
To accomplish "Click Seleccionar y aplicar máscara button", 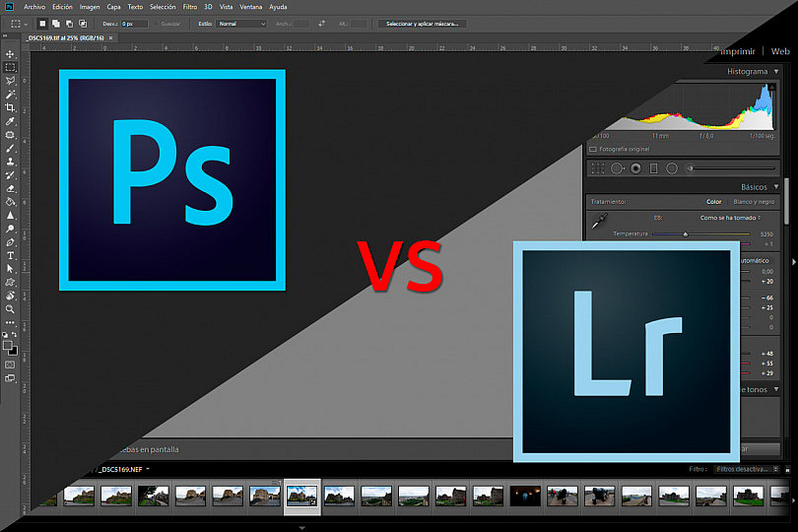I will click(x=422, y=24).
